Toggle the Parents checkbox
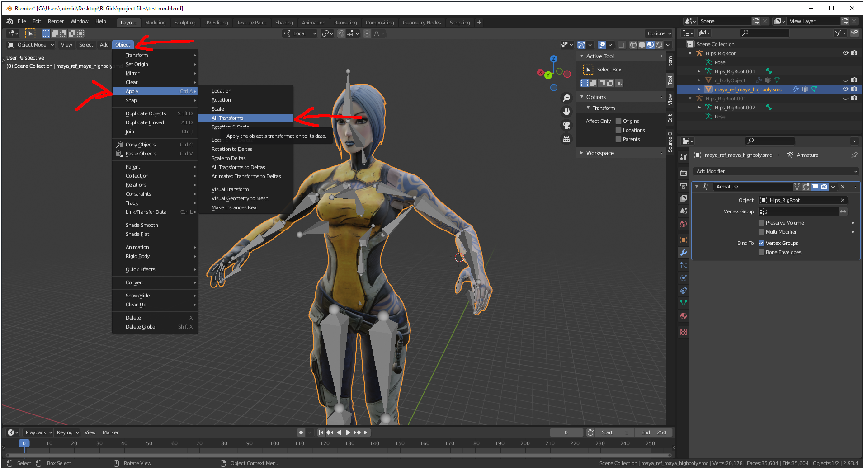The image size is (868, 470). pos(618,139)
